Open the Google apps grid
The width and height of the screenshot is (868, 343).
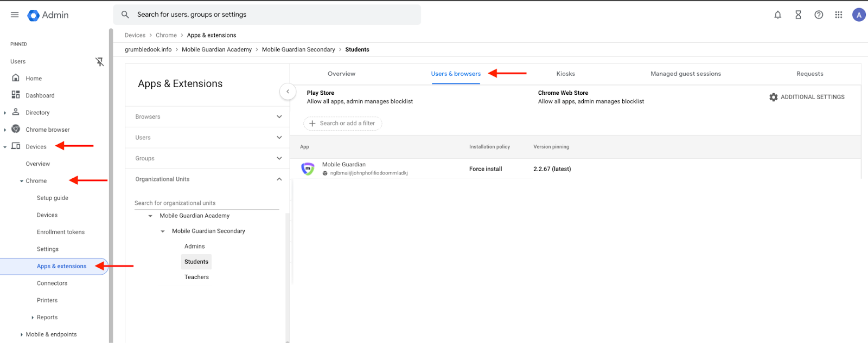(839, 15)
